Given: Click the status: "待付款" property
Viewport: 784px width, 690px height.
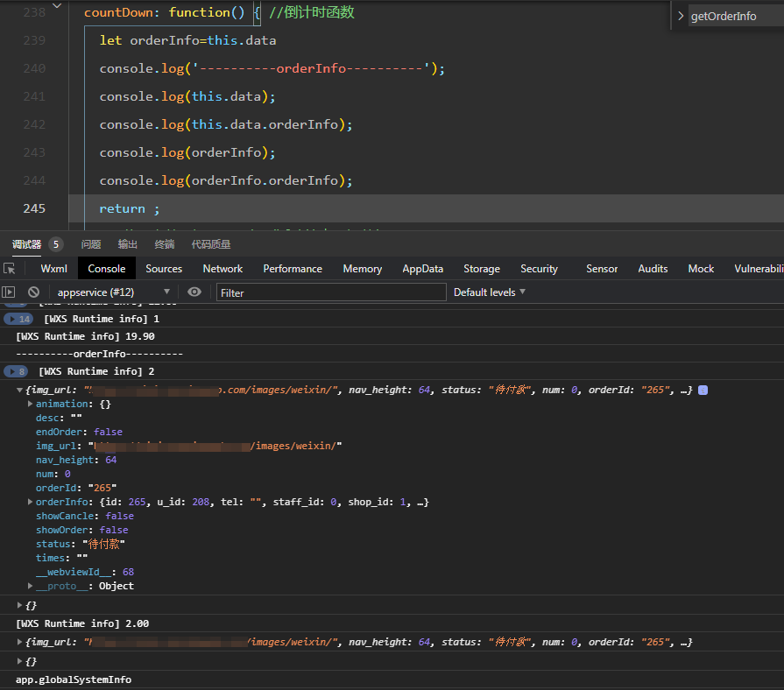Looking at the screenshot, I should click(80, 544).
